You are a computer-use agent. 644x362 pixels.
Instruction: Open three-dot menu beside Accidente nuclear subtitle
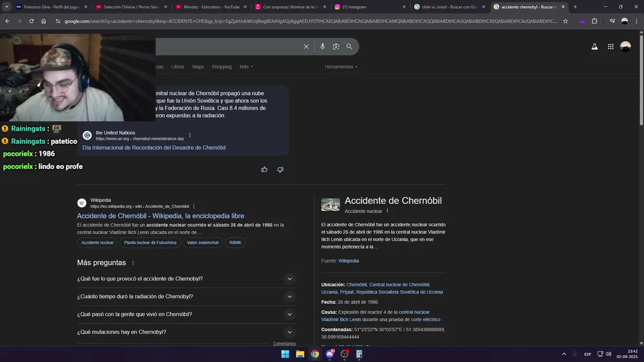click(387, 211)
